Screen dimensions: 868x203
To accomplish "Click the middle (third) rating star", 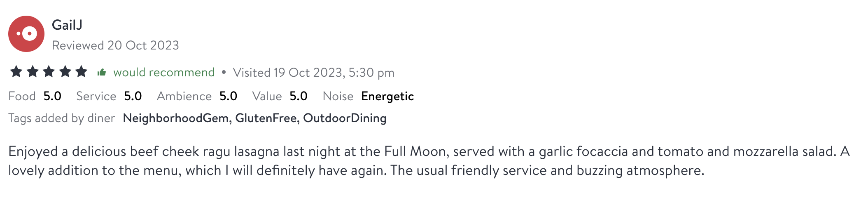I will pos(49,72).
